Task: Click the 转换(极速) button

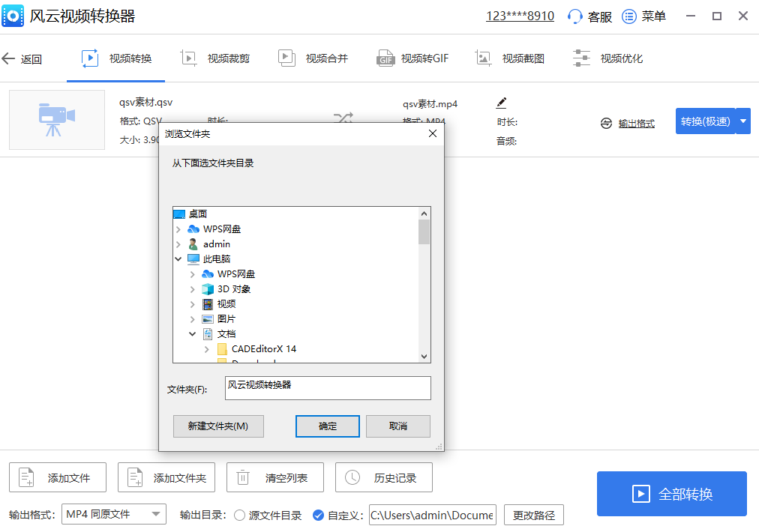Action: 705,121
